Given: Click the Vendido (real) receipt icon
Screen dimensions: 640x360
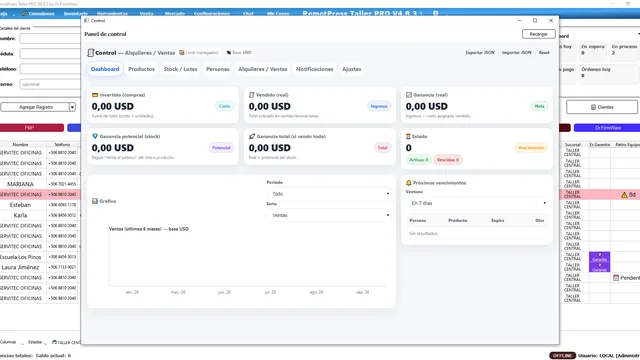Looking at the screenshot, I should pyautogui.click(x=251, y=95).
